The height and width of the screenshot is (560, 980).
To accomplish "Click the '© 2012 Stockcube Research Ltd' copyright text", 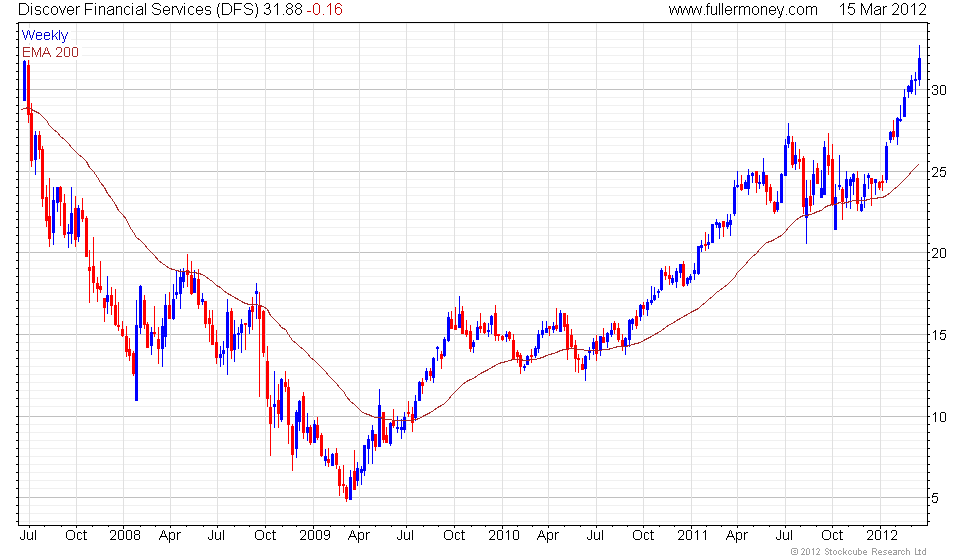I will point(859,551).
